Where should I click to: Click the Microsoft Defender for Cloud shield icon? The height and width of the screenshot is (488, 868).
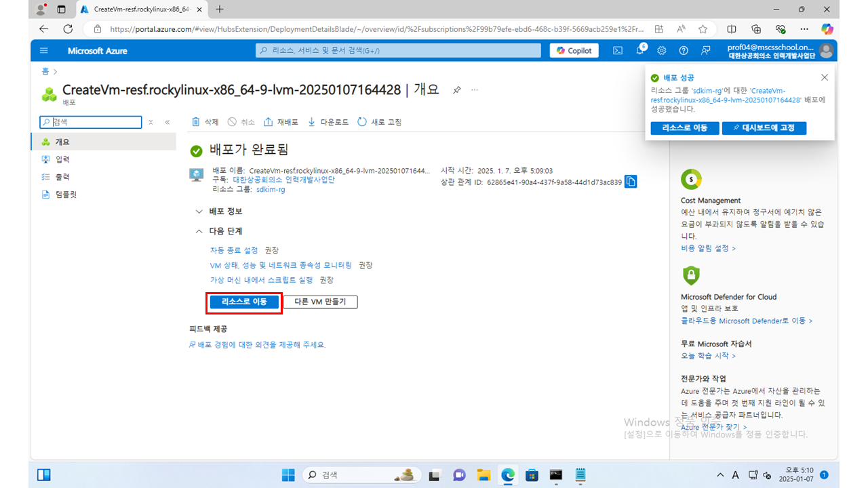[691, 276]
